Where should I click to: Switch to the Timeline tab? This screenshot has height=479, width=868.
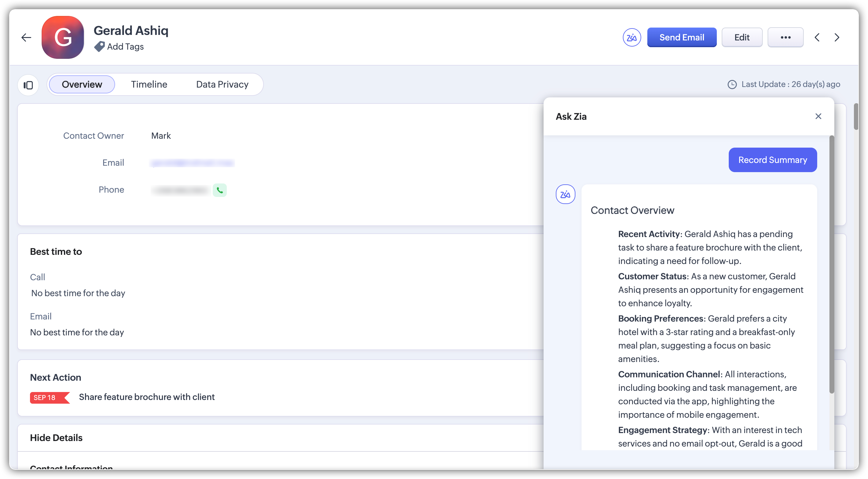pyautogui.click(x=149, y=84)
